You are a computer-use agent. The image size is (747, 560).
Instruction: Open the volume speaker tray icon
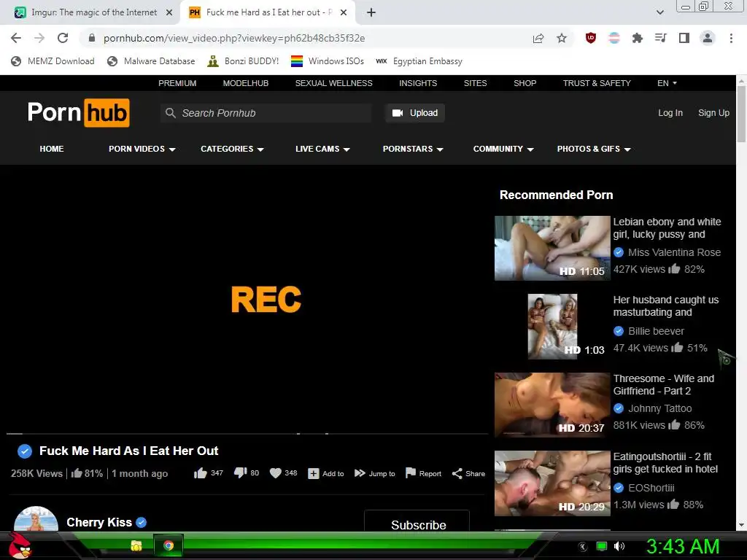click(619, 546)
